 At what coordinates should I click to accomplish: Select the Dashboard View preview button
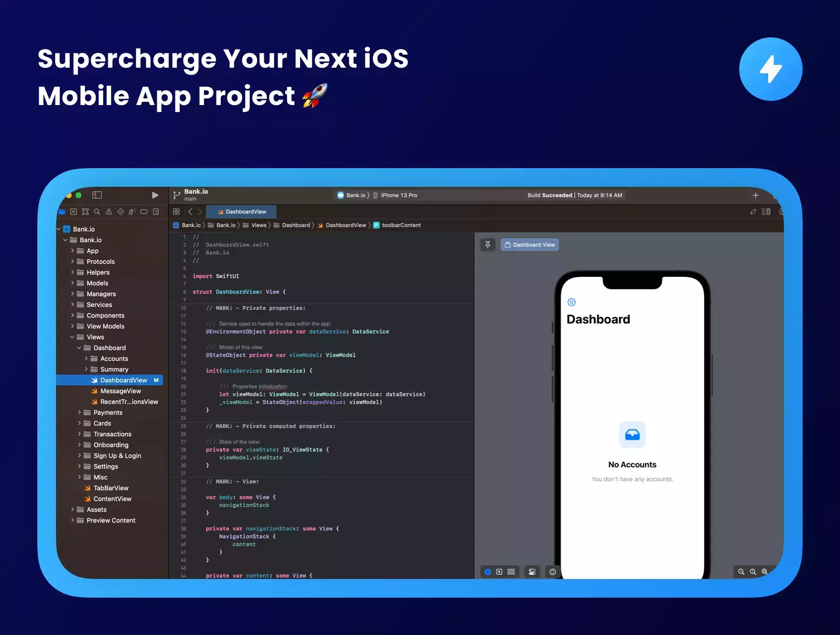click(530, 245)
